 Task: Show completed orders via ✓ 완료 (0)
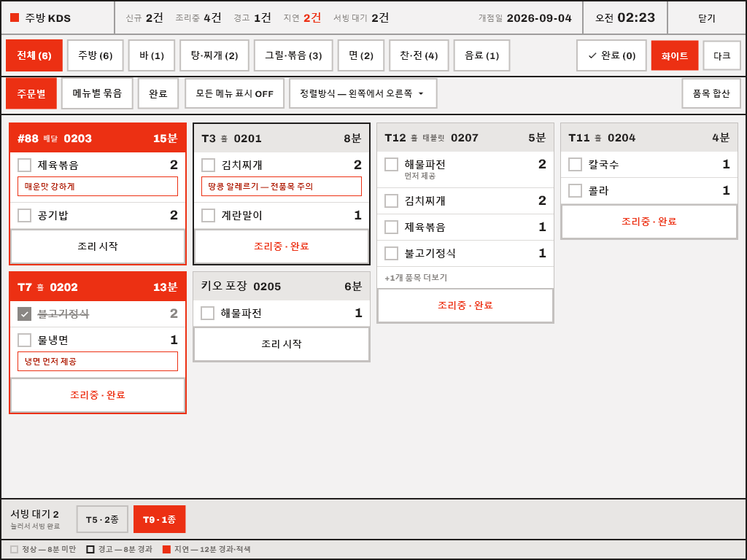[x=612, y=55]
